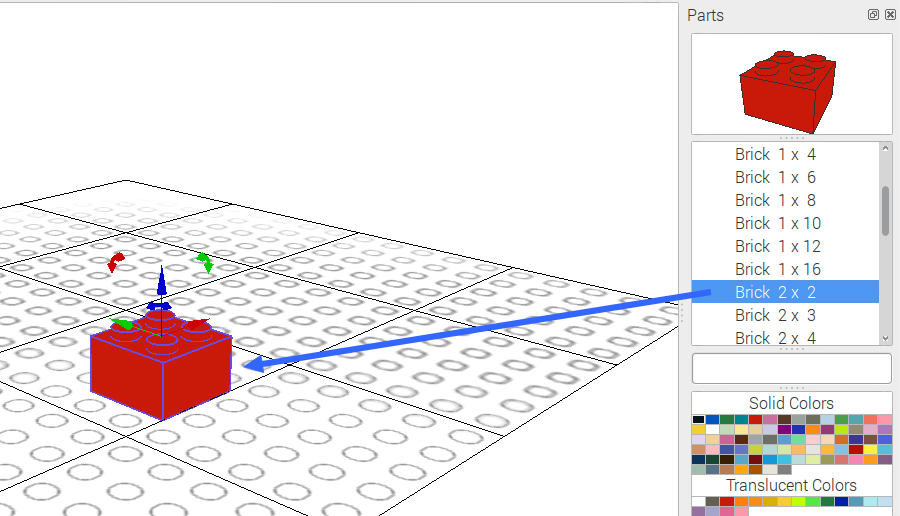Select Brick 2 x 4 in the parts list
The image size is (900, 516).
click(785, 337)
